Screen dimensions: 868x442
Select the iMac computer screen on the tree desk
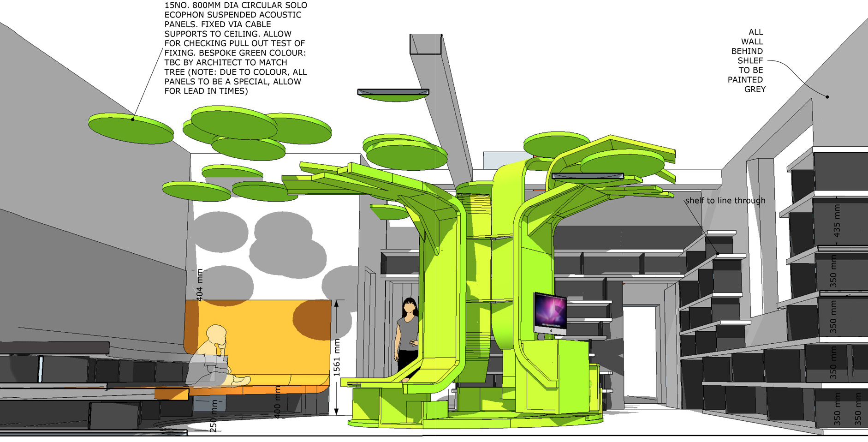[550, 314]
